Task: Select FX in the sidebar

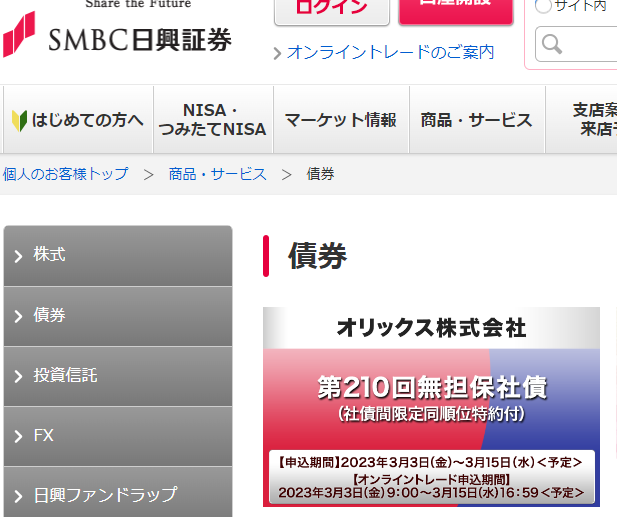Action: pyautogui.click(x=118, y=436)
